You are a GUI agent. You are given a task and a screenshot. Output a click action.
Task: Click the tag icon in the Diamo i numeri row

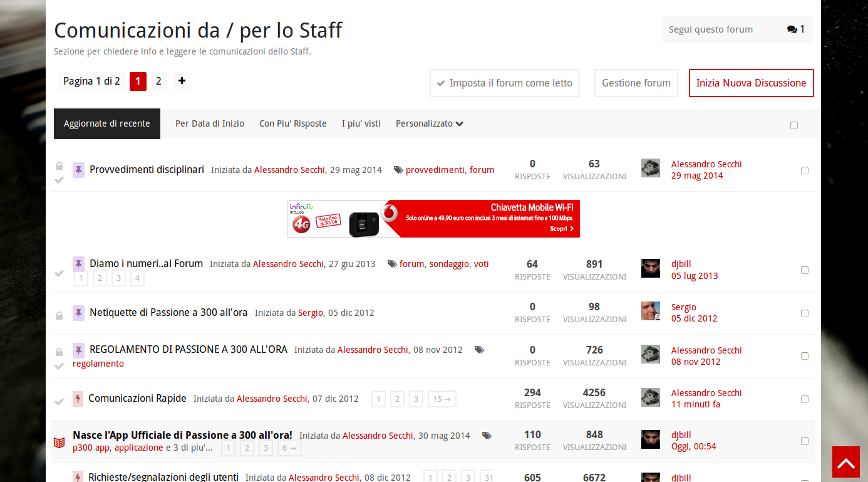(x=392, y=264)
